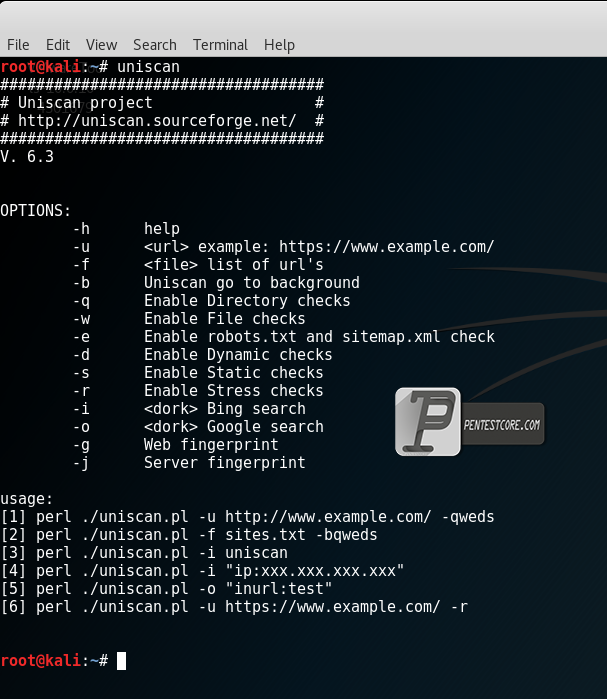Click usage example [6] ending in -r
This screenshot has width=607, height=699.
[234, 607]
